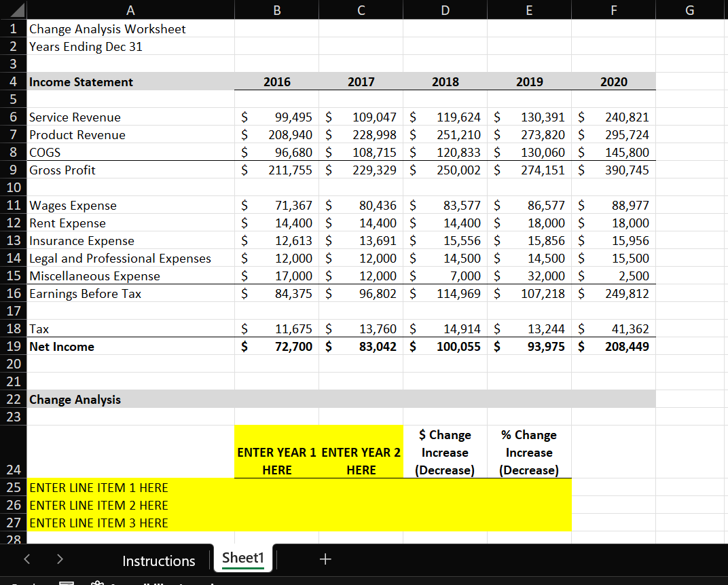Click the 2019 year header cell
728x585 pixels.
(529, 81)
